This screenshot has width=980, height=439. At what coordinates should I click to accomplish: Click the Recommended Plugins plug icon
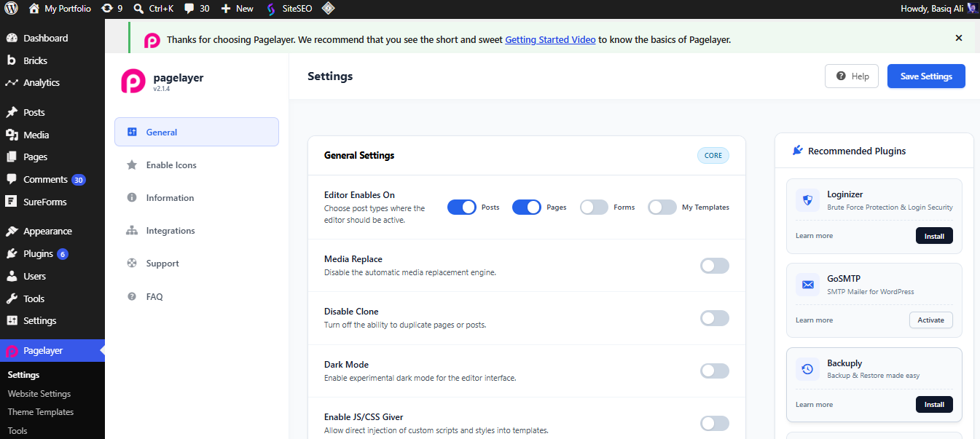coord(797,151)
